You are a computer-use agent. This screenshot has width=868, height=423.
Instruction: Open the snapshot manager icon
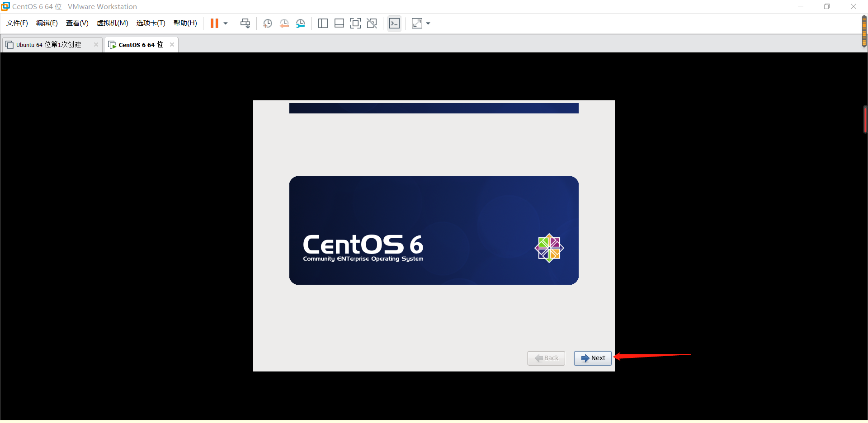pyautogui.click(x=301, y=23)
